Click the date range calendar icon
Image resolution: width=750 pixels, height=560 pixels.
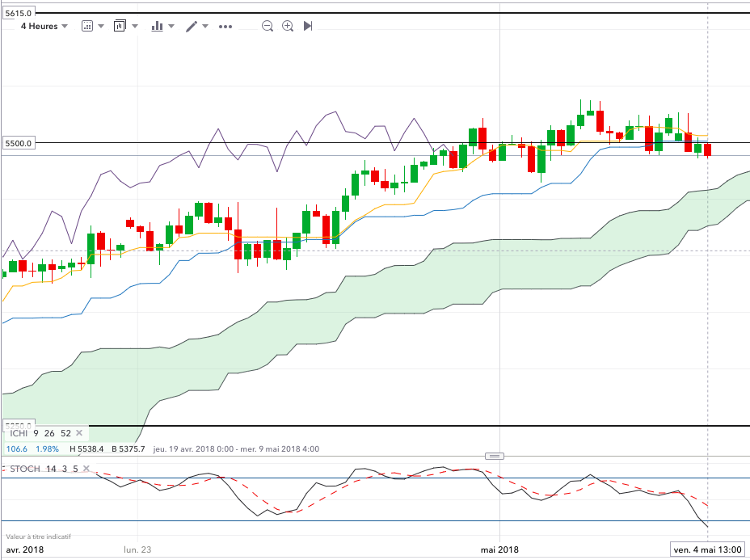(87, 26)
